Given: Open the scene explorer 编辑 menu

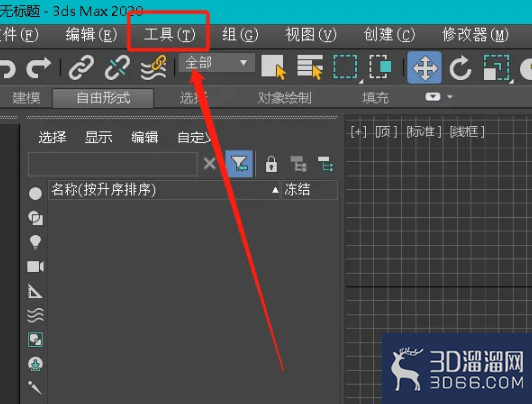Looking at the screenshot, I should click(145, 137).
